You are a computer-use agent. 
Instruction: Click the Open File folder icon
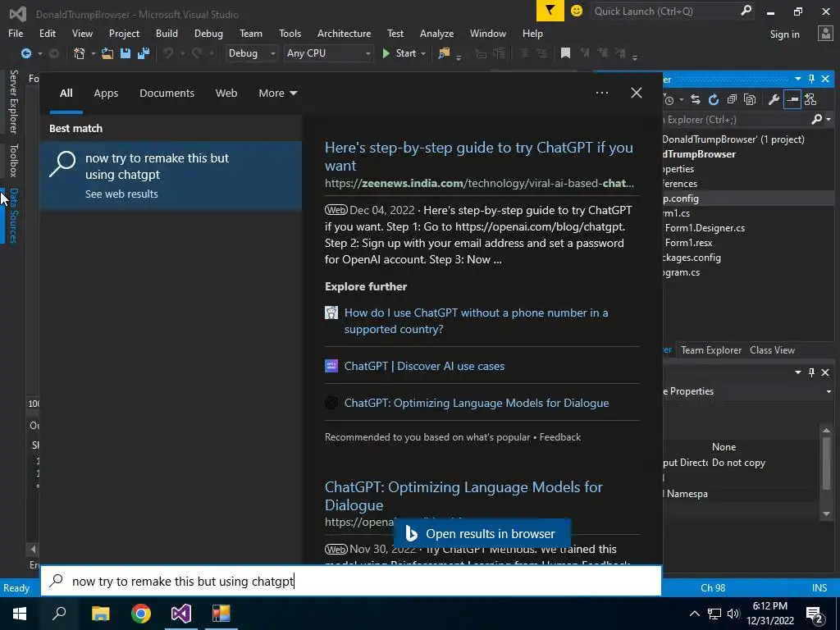click(x=107, y=53)
